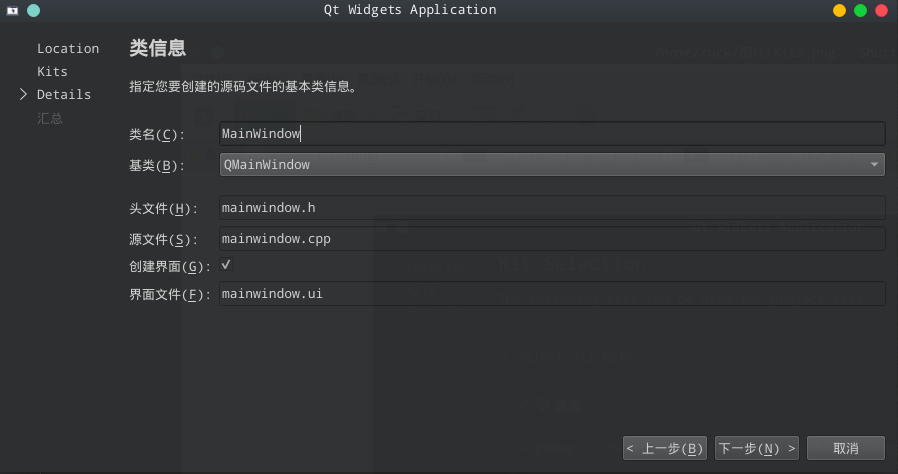Click the 类信息 page heading
The width and height of the screenshot is (898, 474).
pyautogui.click(x=157, y=49)
